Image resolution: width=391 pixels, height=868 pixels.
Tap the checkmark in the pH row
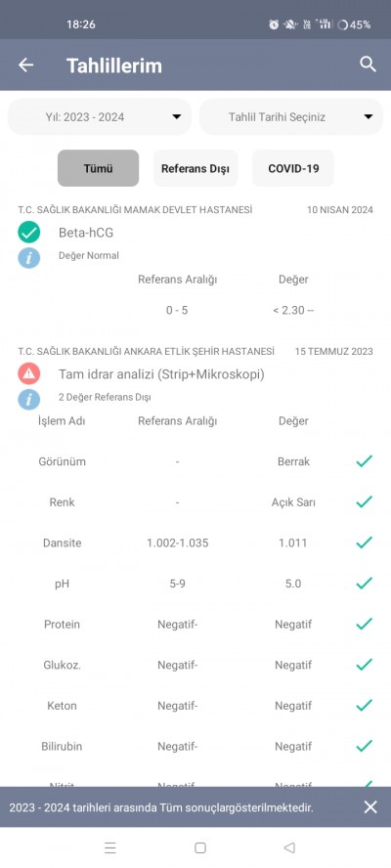tap(364, 583)
